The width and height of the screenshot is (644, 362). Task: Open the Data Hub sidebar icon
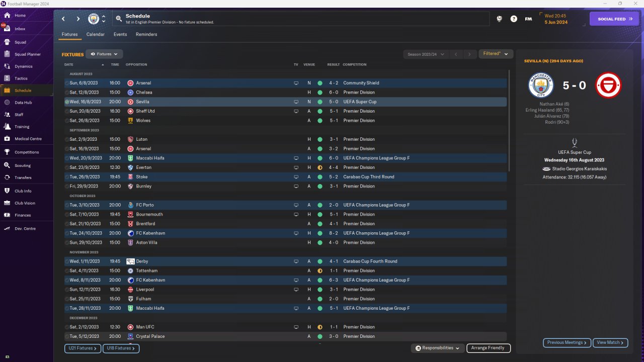click(7, 103)
